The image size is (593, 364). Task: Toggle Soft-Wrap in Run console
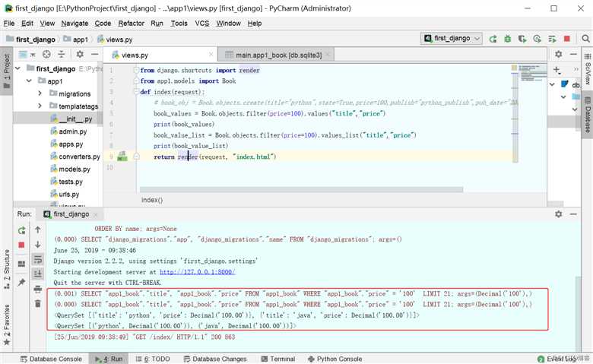tap(38, 259)
